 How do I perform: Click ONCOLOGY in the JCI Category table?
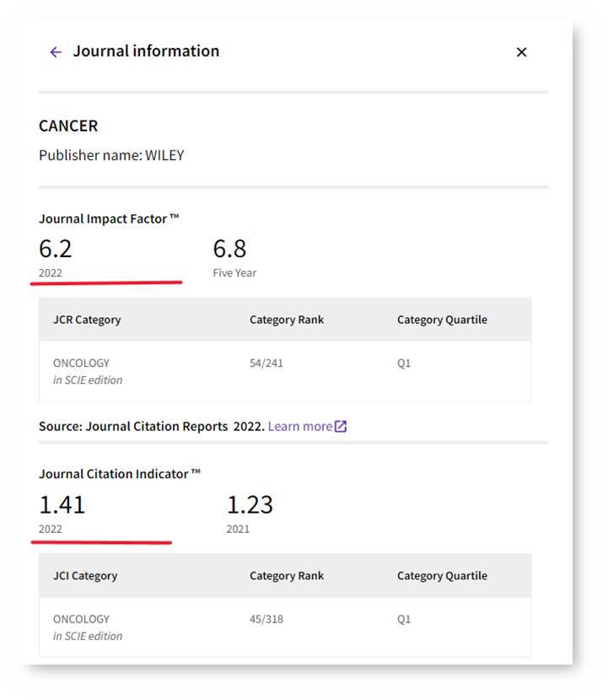[82, 619]
